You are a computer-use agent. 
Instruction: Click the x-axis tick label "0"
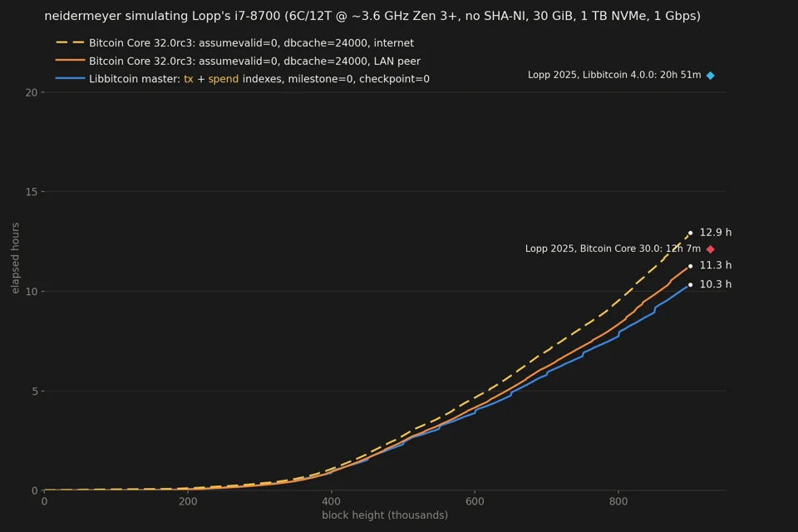(44, 501)
